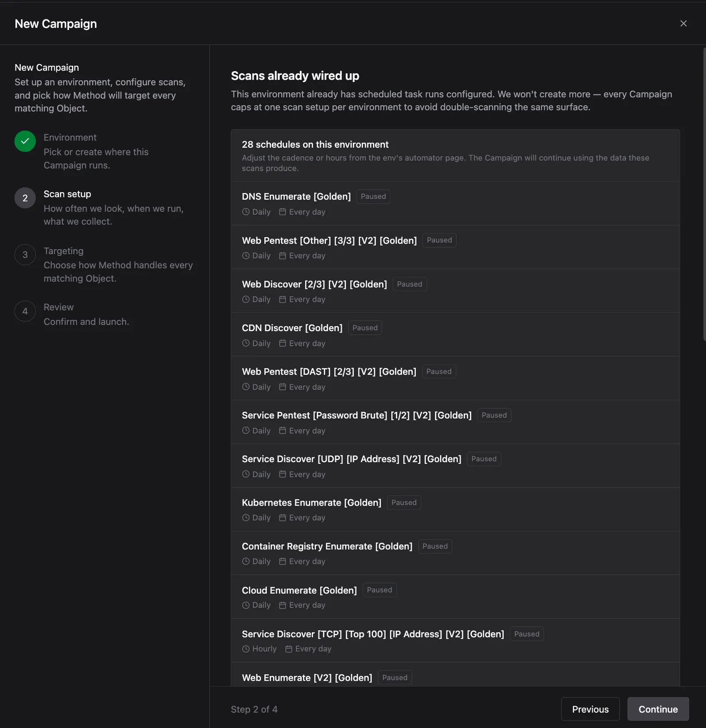Close the New Campaign dialog
The image size is (706, 728).
click(x=683, y=23)
